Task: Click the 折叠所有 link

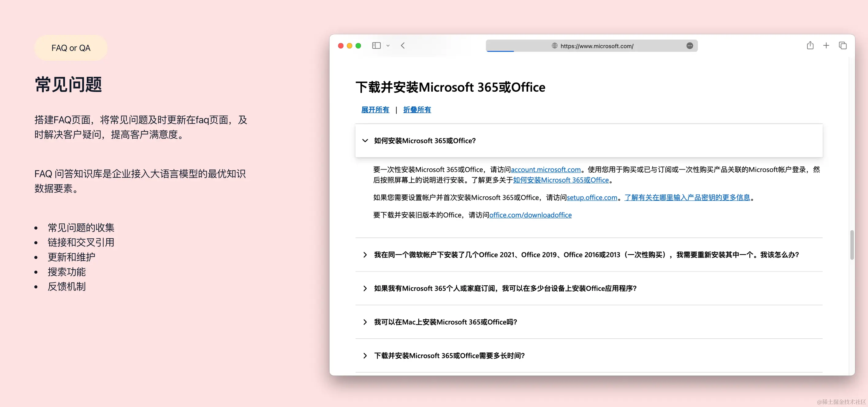Action: [x=417, y=110]
